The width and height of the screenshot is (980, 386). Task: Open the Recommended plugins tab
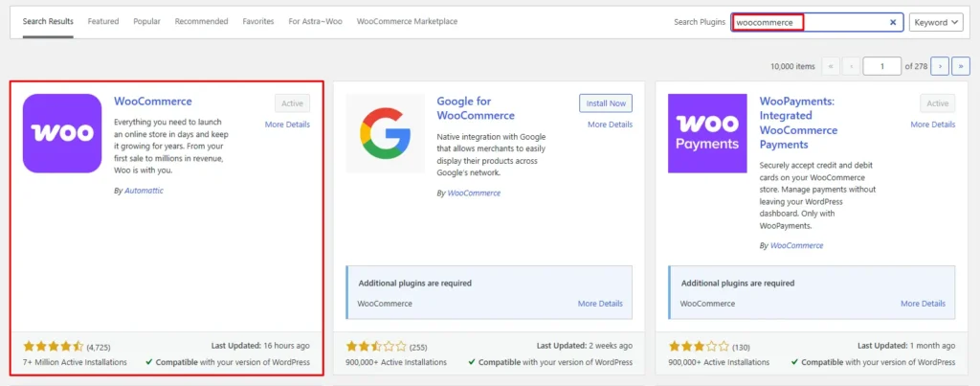point(201,21)
